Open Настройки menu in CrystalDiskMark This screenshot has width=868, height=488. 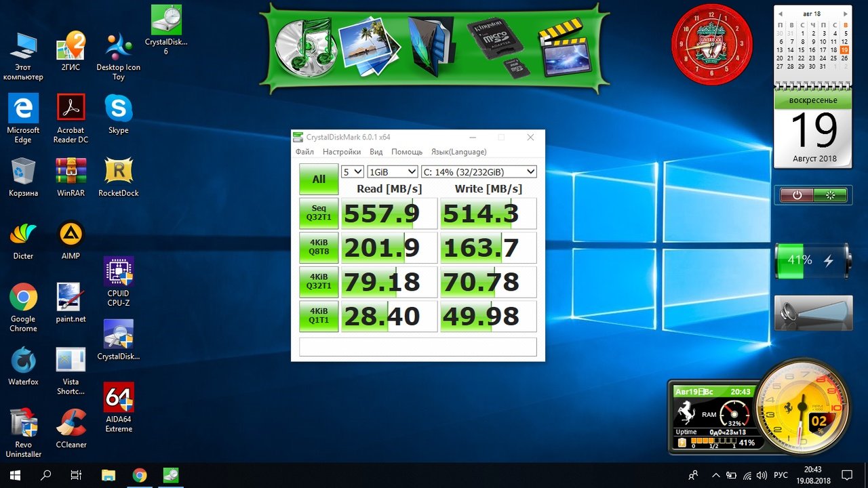coord(342,152)
